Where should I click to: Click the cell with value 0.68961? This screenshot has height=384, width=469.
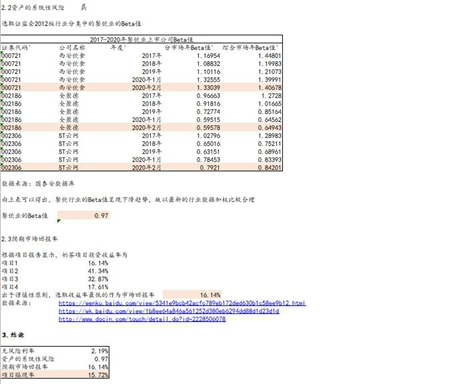tap(270, 152)
